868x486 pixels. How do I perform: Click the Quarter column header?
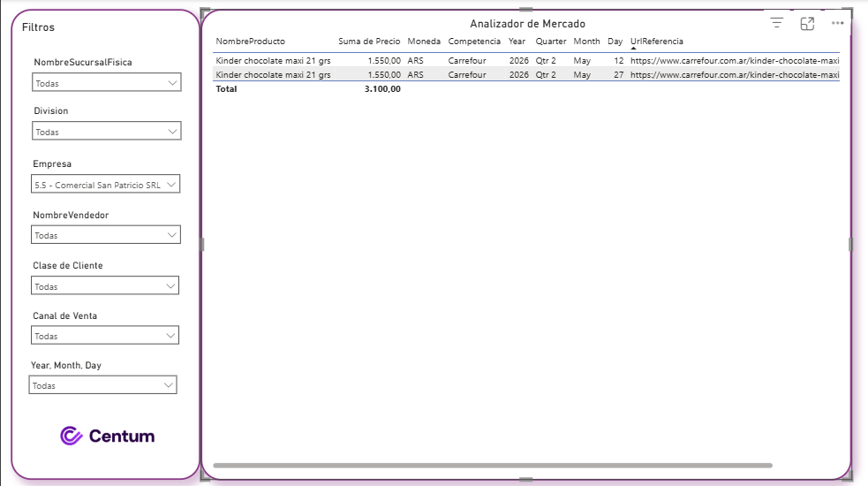pyautogui.click(x=551, y=41)
